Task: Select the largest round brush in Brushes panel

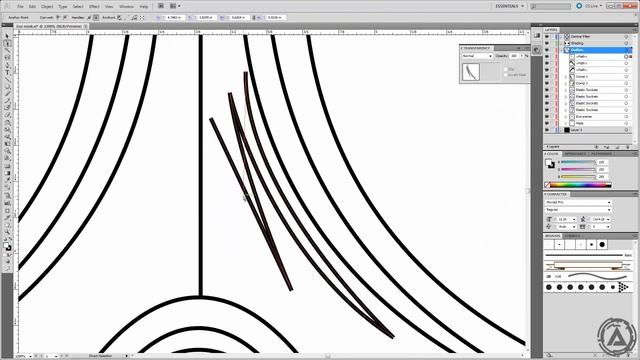Action: (602, 245)
